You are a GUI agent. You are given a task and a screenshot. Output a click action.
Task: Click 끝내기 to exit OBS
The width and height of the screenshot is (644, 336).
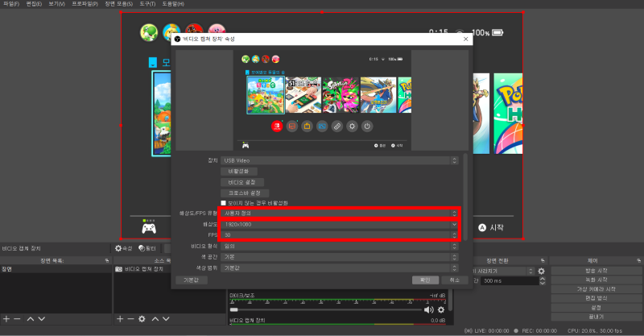[597, 317]
